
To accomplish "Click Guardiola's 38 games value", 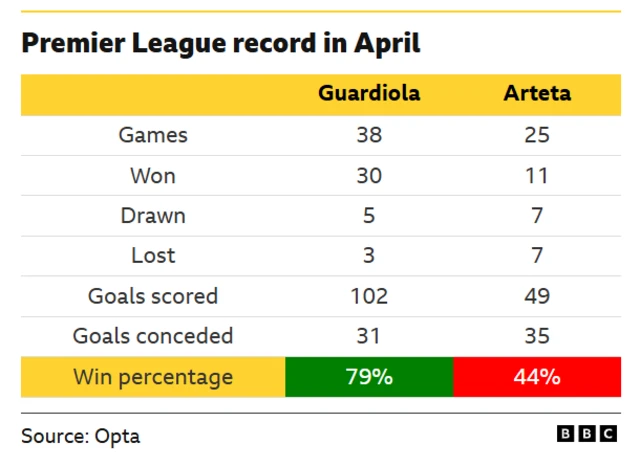I will (369, 135).
